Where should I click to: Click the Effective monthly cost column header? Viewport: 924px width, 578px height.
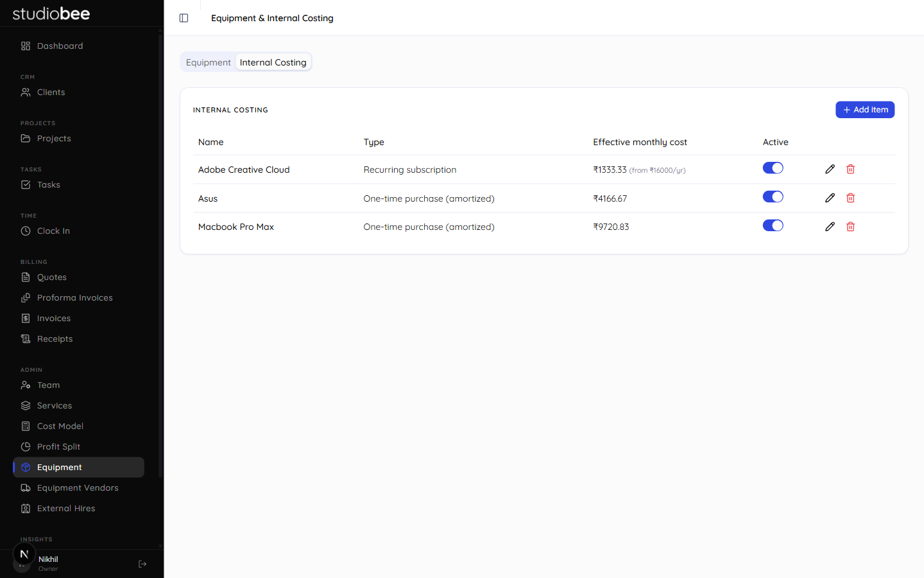(640, 142)
